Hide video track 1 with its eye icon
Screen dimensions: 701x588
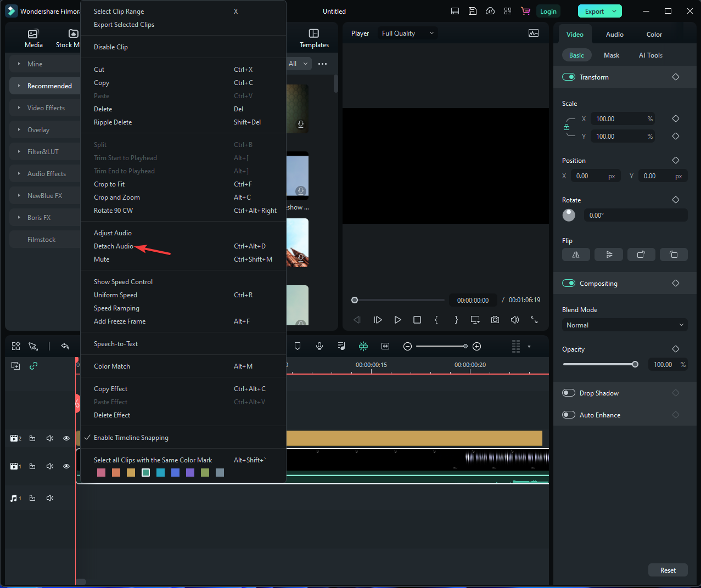coord(66,466)
